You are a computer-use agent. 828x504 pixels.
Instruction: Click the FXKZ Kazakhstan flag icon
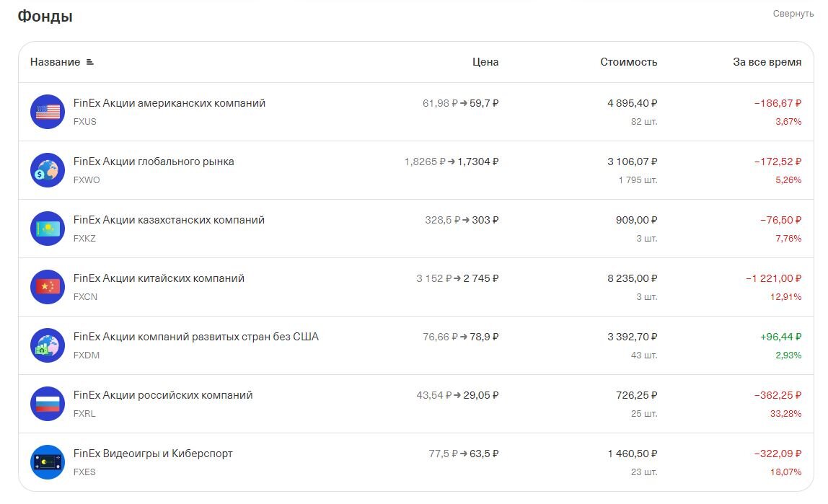(48, 229)
